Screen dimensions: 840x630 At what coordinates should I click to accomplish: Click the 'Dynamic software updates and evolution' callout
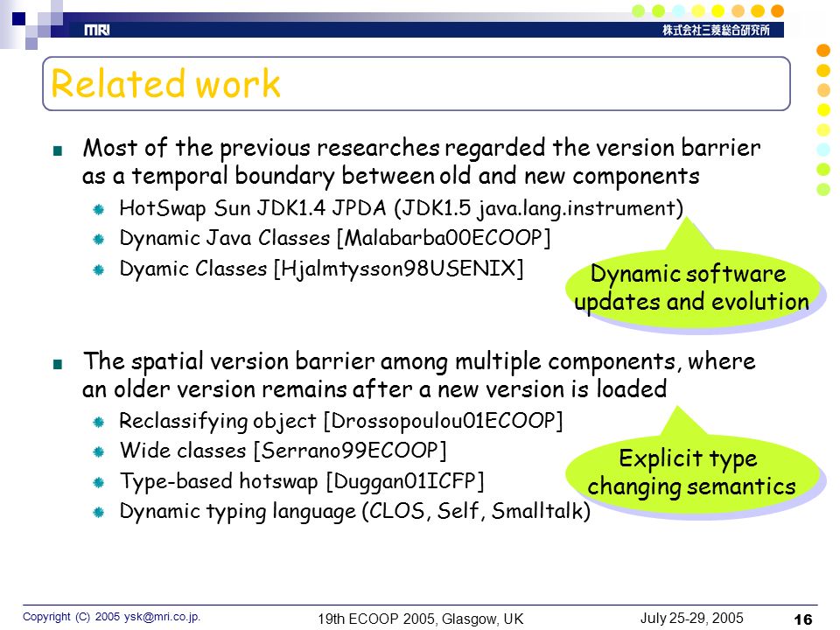pos(691,288)
